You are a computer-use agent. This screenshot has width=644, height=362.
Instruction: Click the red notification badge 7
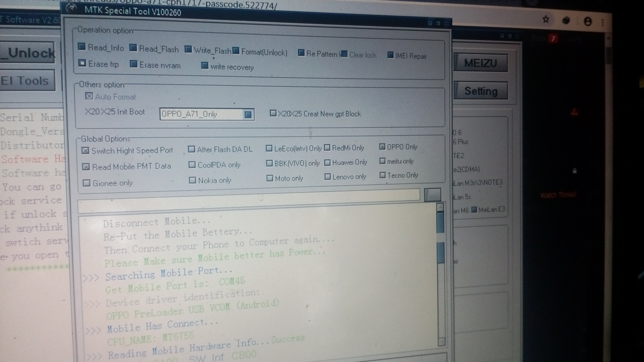pos(553,38)
